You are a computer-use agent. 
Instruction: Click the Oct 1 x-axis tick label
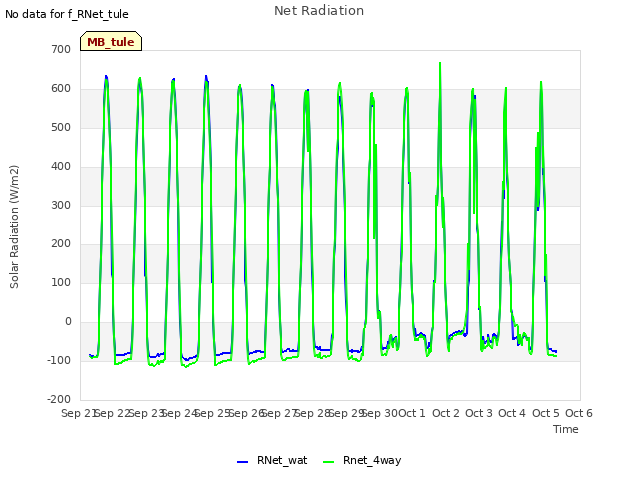412,413
